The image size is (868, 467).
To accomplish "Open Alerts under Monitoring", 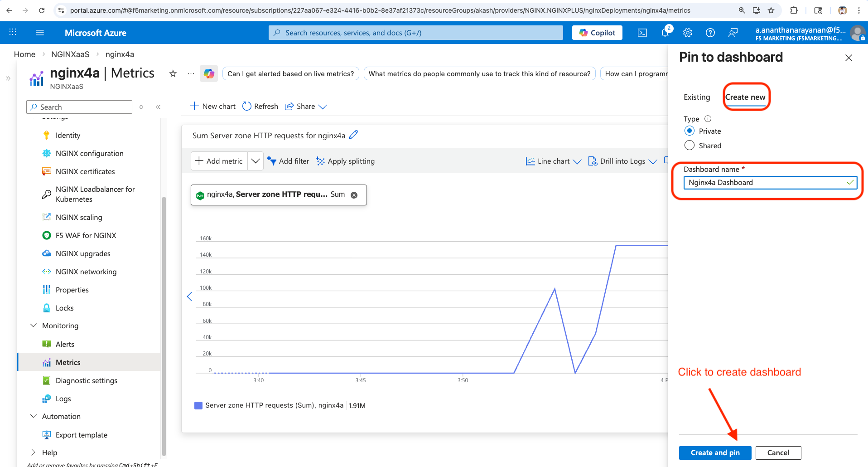I will [x=65, y=344].
